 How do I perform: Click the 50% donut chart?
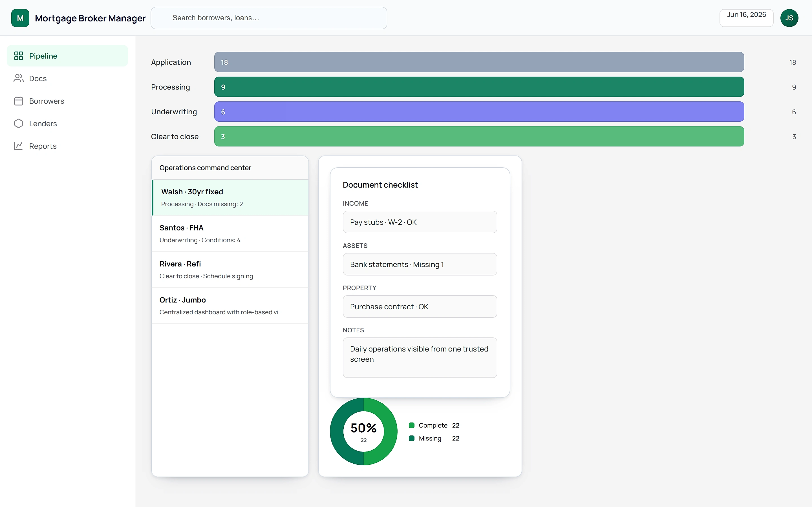[x=364, y=432]
